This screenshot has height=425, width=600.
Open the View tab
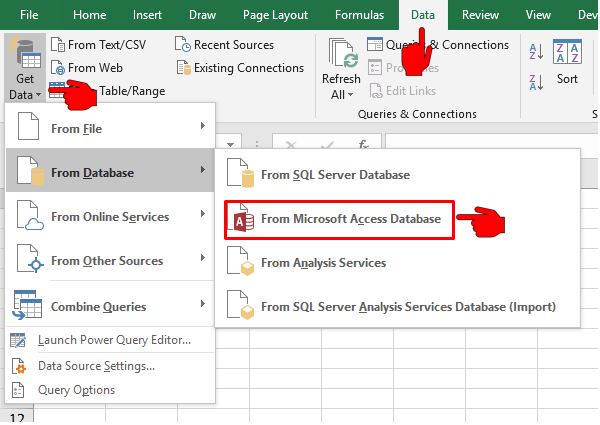(538, 15)
